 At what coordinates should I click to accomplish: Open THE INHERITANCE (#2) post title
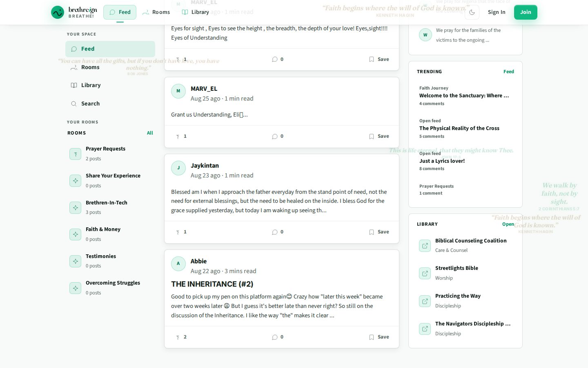click(212, 284)
